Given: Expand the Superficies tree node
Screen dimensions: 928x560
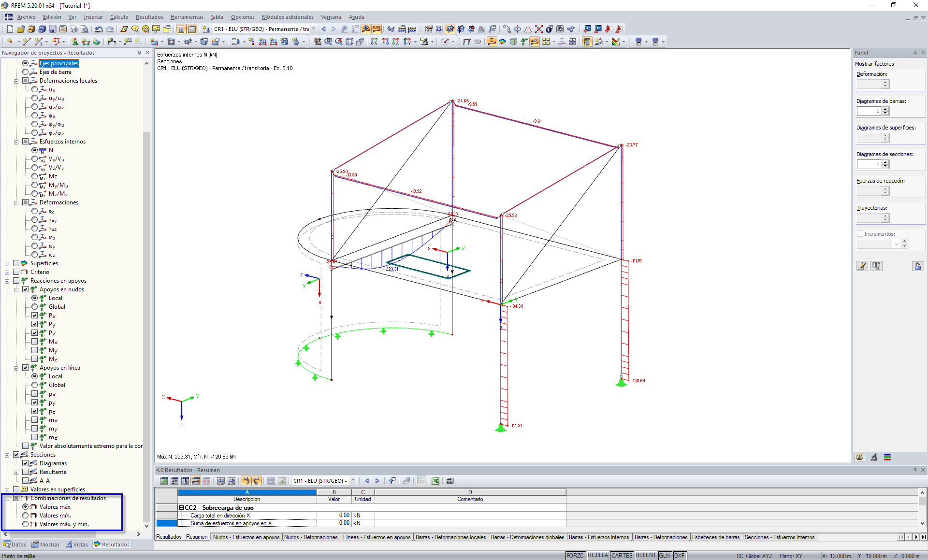Looking at the screenshot, I should [7, 263].
